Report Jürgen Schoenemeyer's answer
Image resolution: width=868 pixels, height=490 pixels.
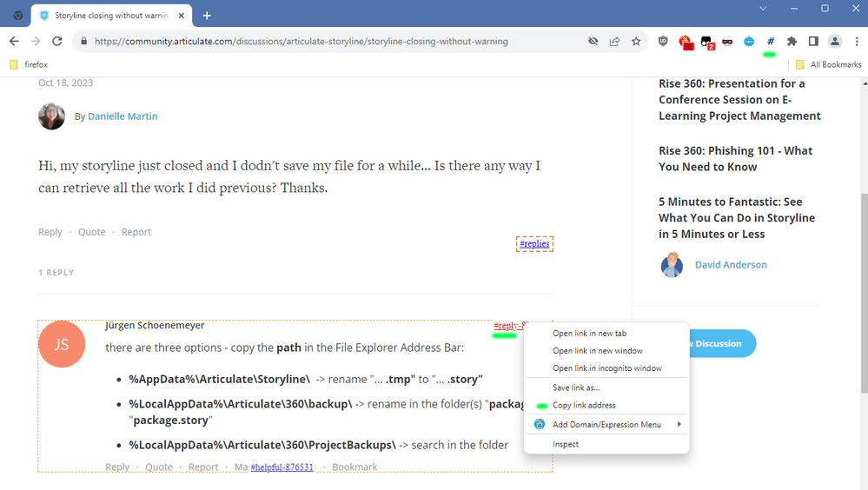click(203, 467)
